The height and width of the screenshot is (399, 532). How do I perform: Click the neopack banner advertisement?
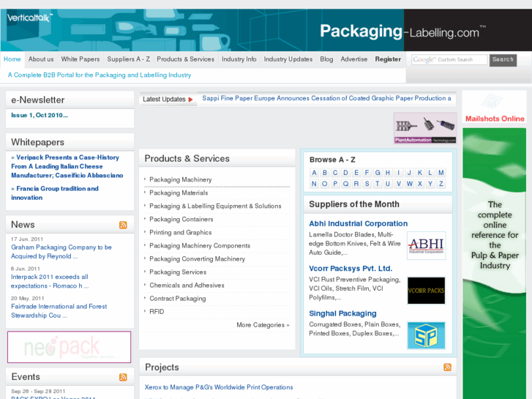70,347
